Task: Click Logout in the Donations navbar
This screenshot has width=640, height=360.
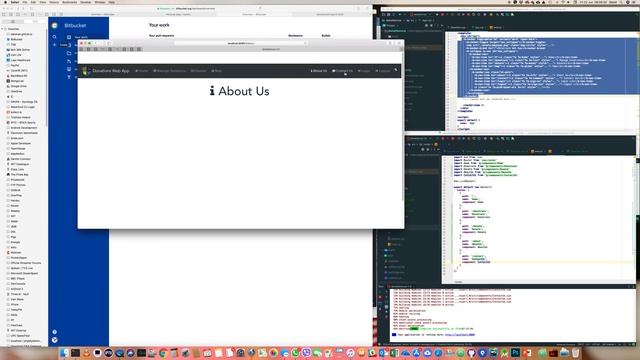Action: tap(383, 71)
